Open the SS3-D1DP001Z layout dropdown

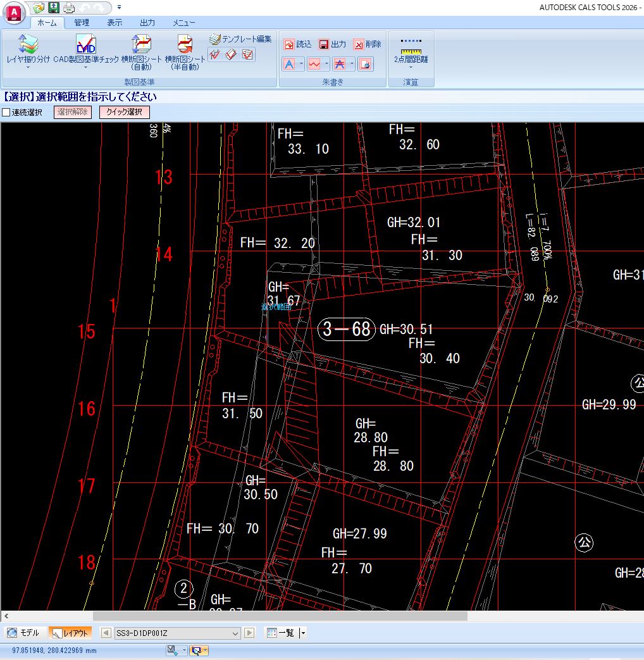pyautogui.click(x=235, y=633)
